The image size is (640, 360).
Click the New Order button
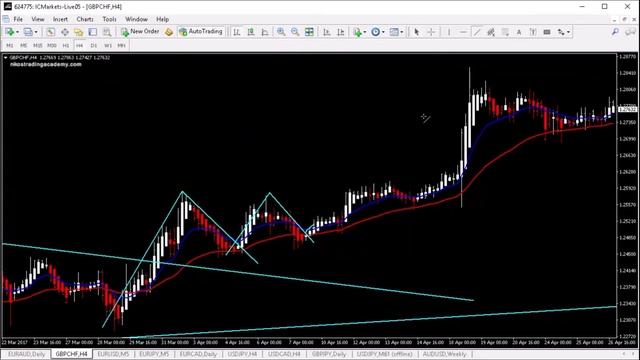point(140,31)
